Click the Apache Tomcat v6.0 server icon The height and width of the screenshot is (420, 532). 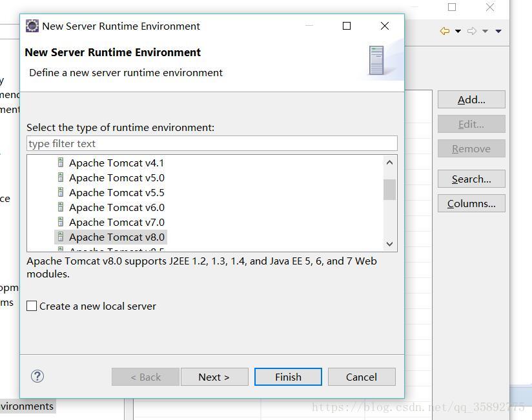click(x=61, y=207)
